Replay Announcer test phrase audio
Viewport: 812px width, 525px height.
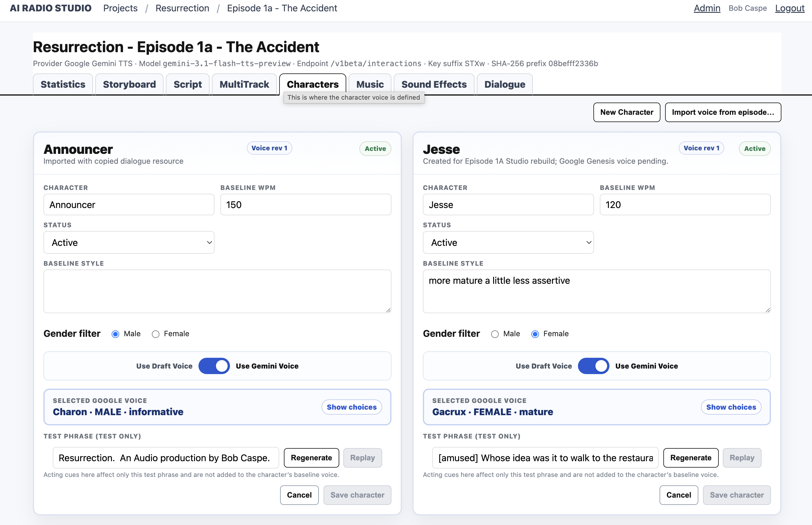click(x=363, y=458)
